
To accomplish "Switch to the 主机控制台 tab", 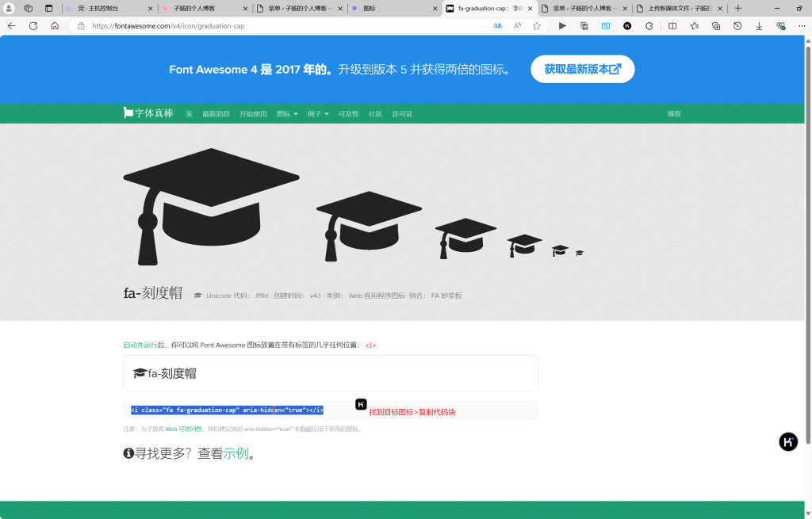I will point(108,8).
